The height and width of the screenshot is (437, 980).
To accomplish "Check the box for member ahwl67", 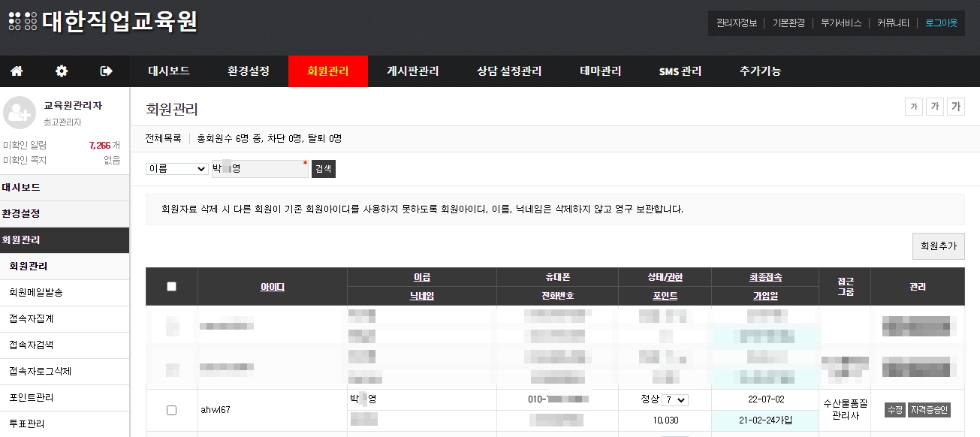I will [x=171, y=410].
